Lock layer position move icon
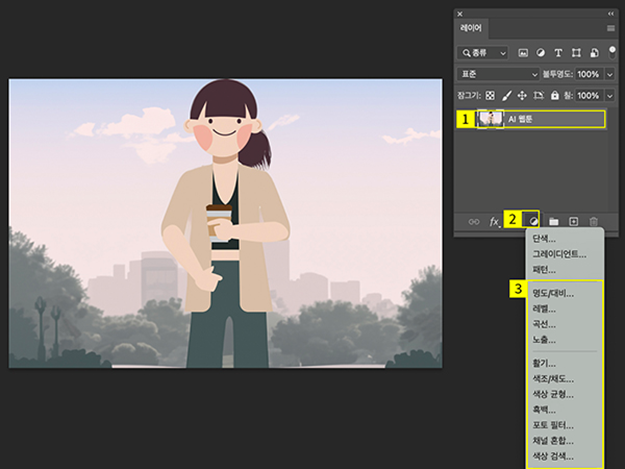The width and height of the screenshot is (625, 469). pyautogui.click(x=522, y=96)
